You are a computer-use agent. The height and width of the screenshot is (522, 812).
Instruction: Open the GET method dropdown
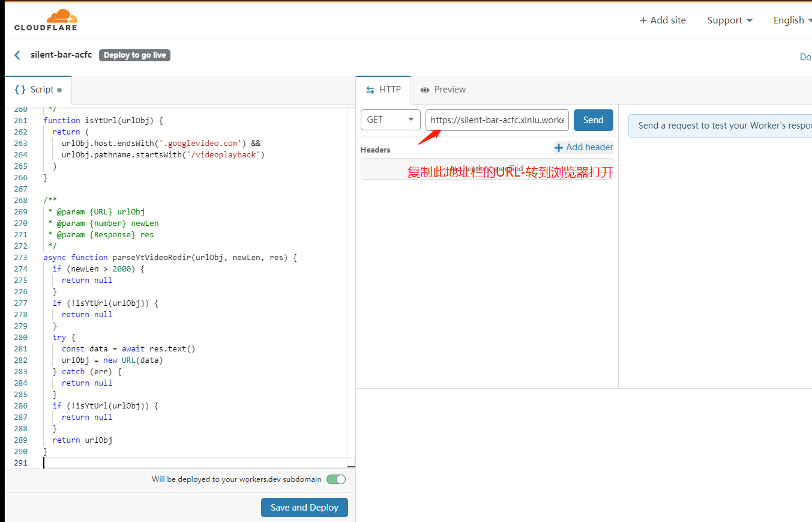390,120
